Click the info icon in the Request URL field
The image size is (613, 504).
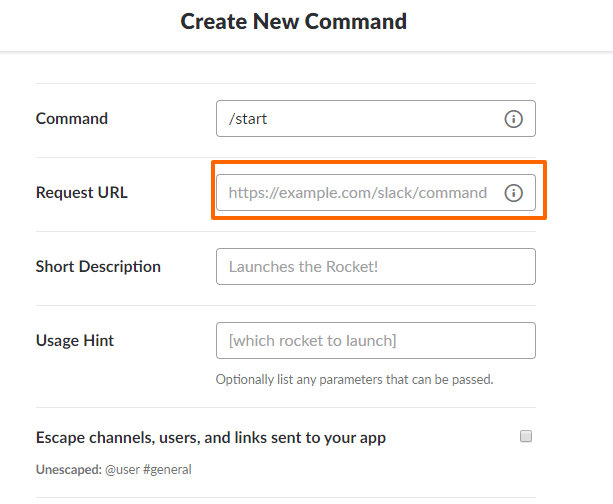coord(513,193)
